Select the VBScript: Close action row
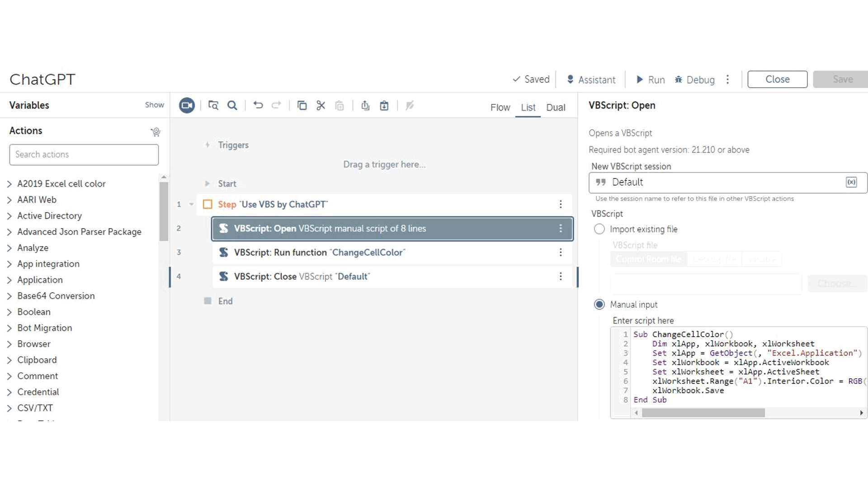 click(392, 276)
